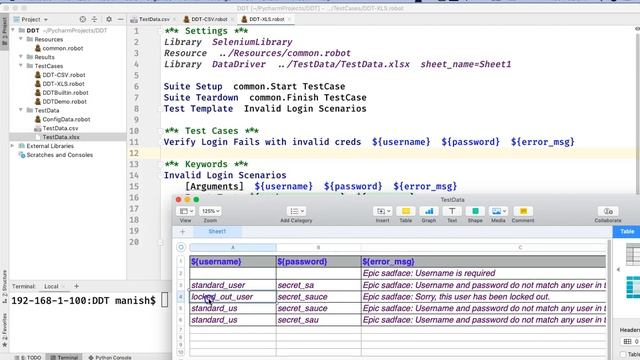Toggle the Results folder arrow

pyautogui.click(x=21, y=56)
